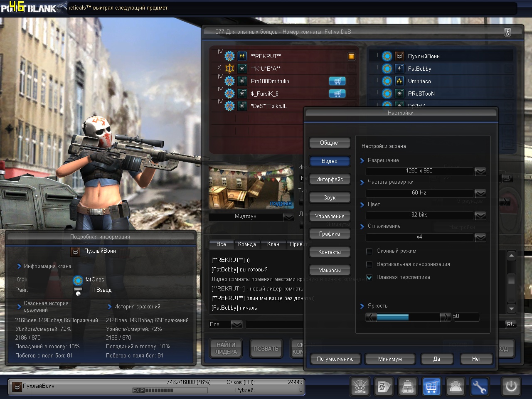The width and height of the screenshot is (532, 399).
Task: Click the cart icon next to Pro100Dmitrulin
Action: [337, 81]
